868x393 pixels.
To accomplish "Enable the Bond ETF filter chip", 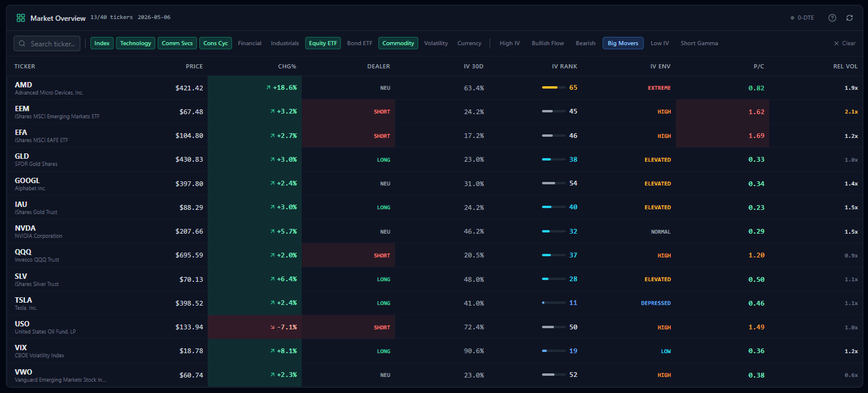I will [x=360, y=43].
